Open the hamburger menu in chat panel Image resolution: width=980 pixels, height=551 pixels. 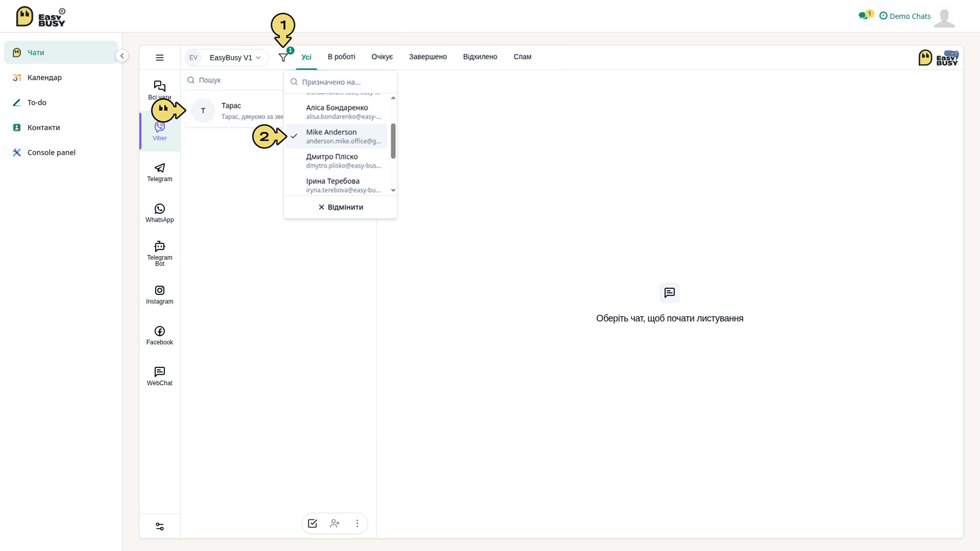[160, 58]
